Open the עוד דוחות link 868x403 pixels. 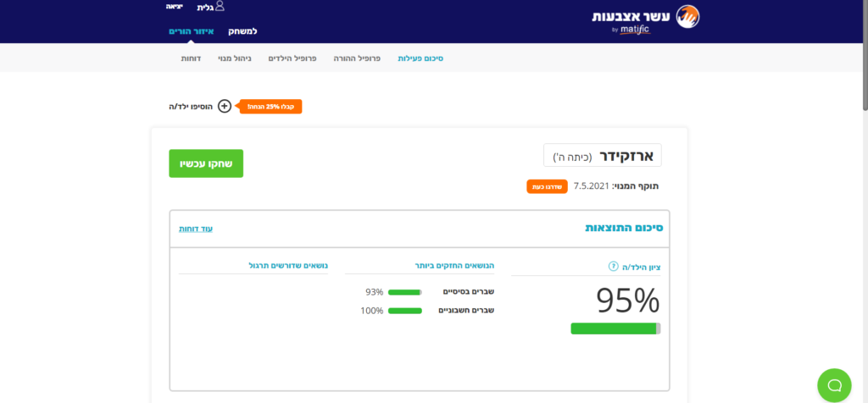(196, 229)
